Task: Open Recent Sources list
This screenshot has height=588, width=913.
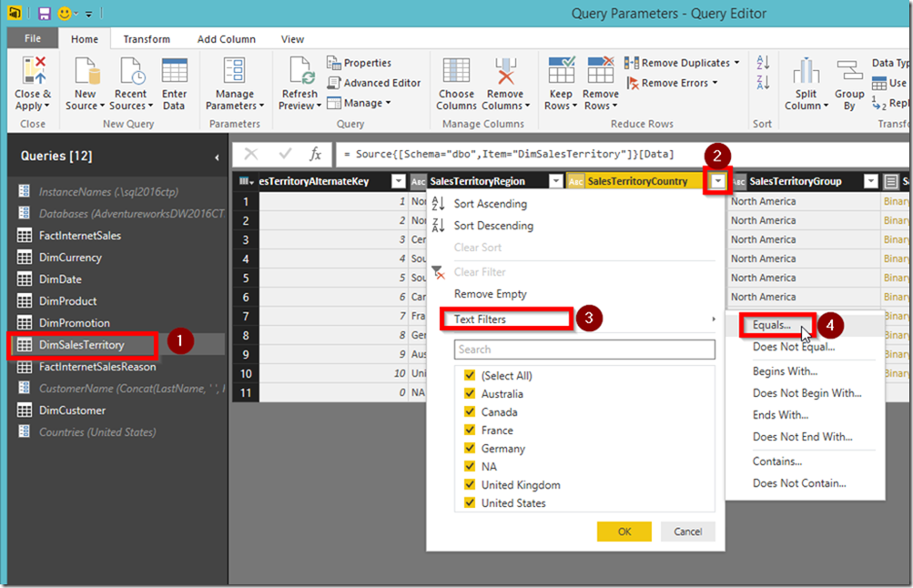Action: (131, 83)
